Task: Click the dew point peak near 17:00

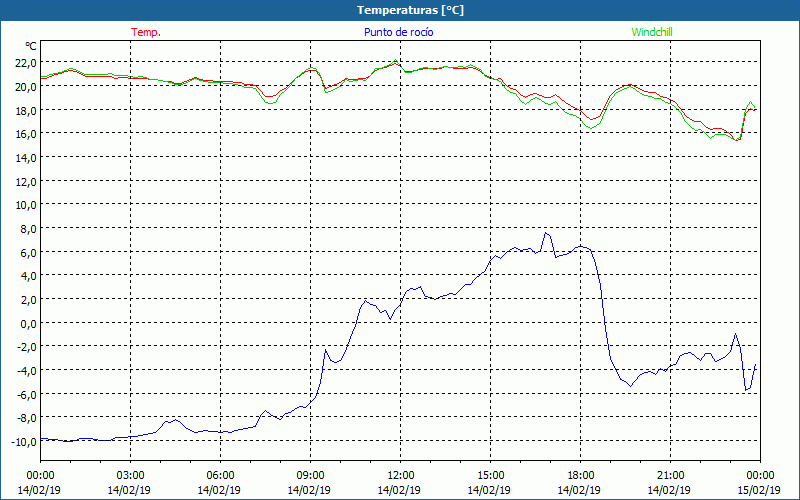Action: pos(545,233)
